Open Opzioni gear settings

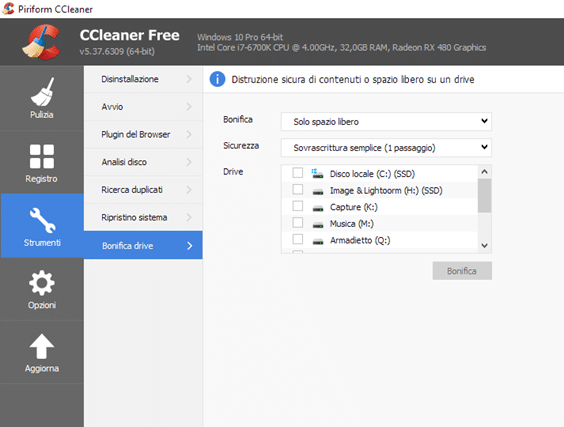(x=42, y=289)
